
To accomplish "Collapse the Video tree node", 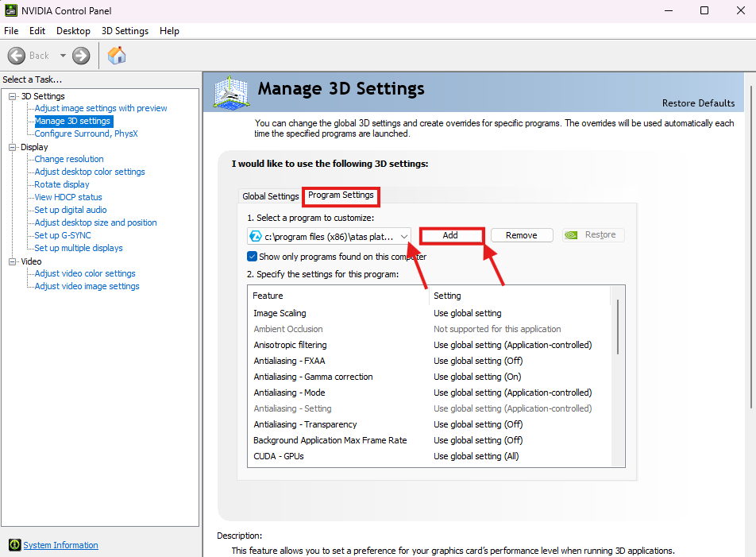I will point(12,261).
